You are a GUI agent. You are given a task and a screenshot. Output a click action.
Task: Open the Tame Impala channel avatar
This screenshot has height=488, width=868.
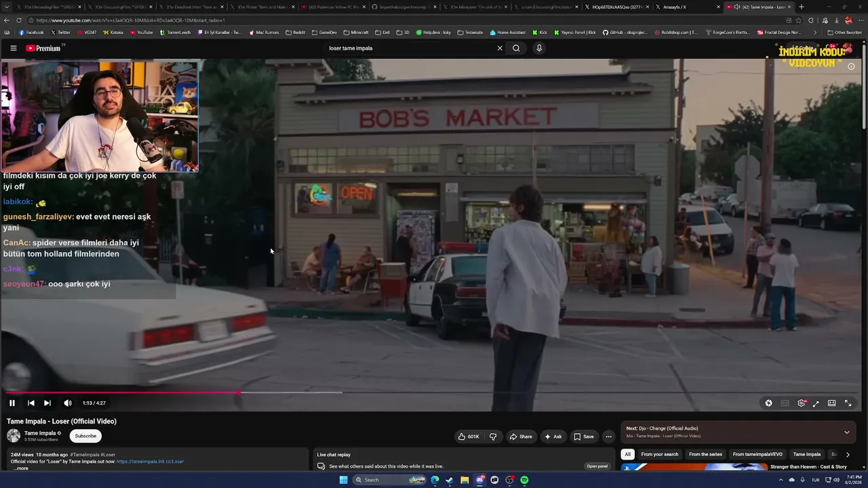(14, 436)
